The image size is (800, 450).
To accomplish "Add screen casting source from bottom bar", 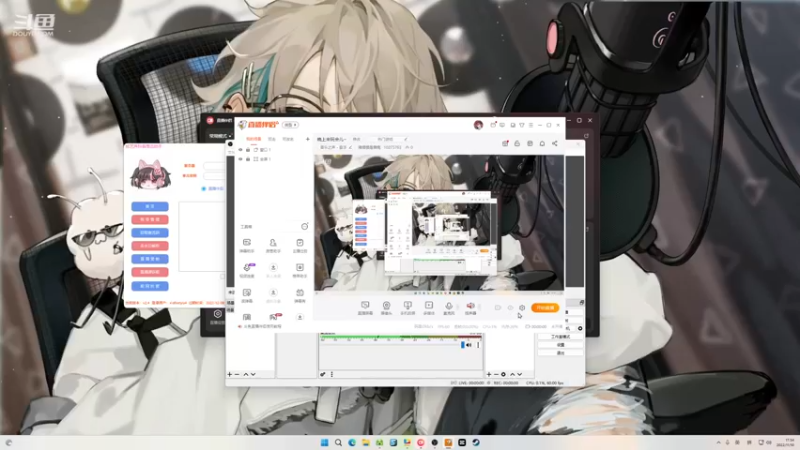I will pos(407,307).
